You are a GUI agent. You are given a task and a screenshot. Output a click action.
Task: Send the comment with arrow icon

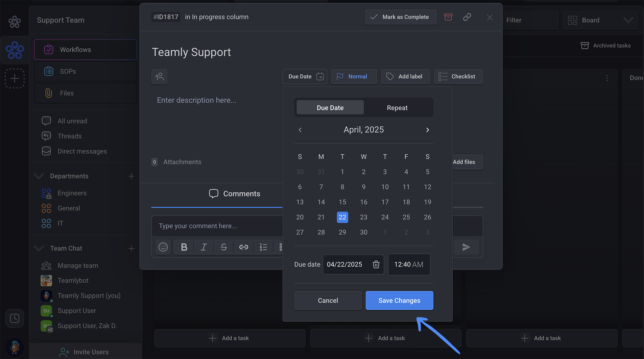[466, 247]
